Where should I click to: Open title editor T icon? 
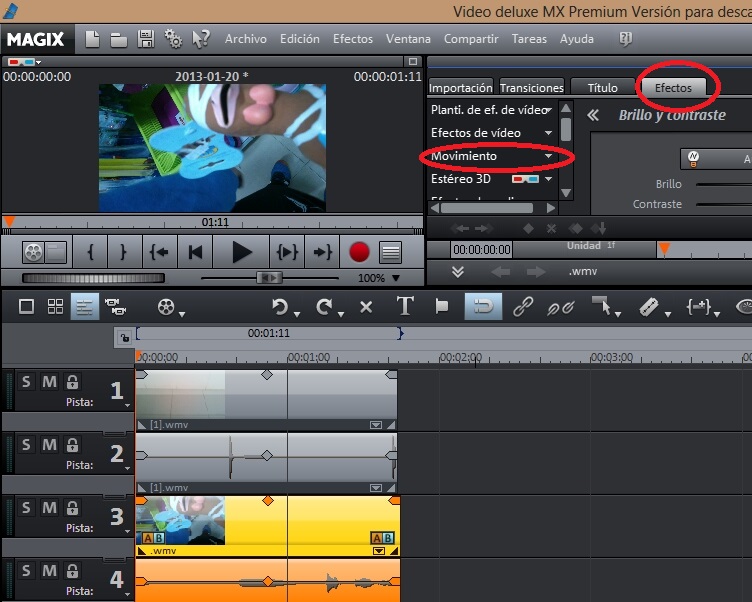[x=405, y=306]
